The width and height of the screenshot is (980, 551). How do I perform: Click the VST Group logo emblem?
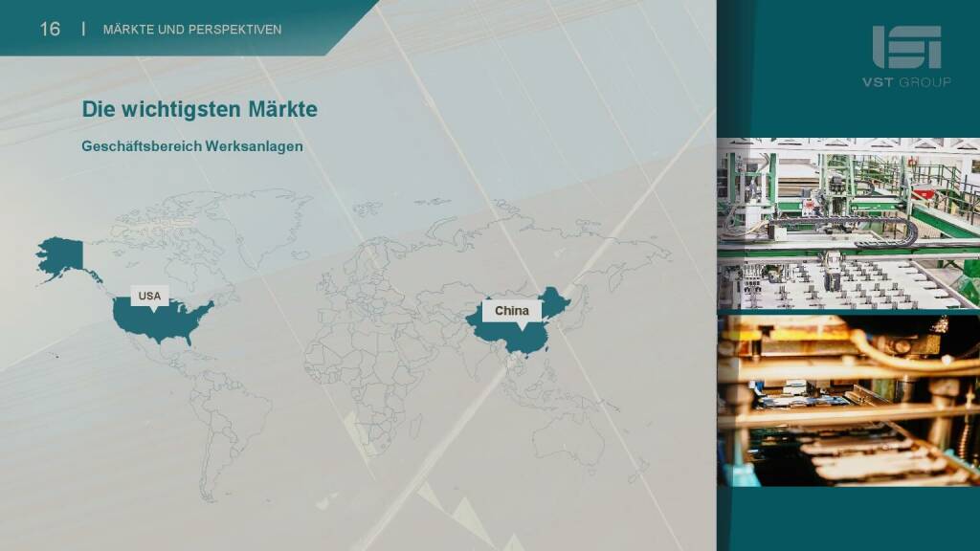(x=906, y=47)
